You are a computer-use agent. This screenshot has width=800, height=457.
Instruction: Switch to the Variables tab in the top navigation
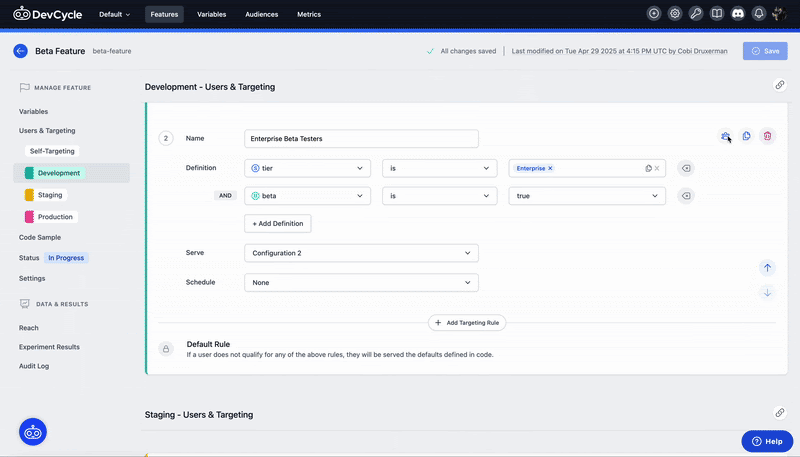click(x=211, y=15)
